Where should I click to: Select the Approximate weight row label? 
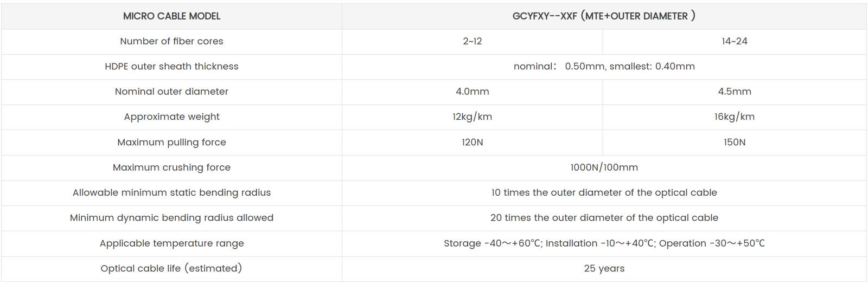[x=171, y=117]
